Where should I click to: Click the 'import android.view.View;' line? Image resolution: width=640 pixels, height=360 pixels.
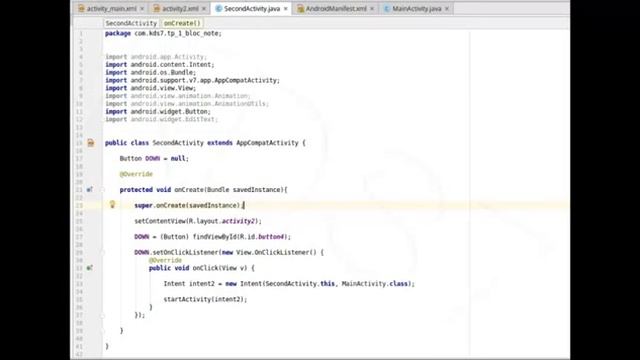point(151,88)
